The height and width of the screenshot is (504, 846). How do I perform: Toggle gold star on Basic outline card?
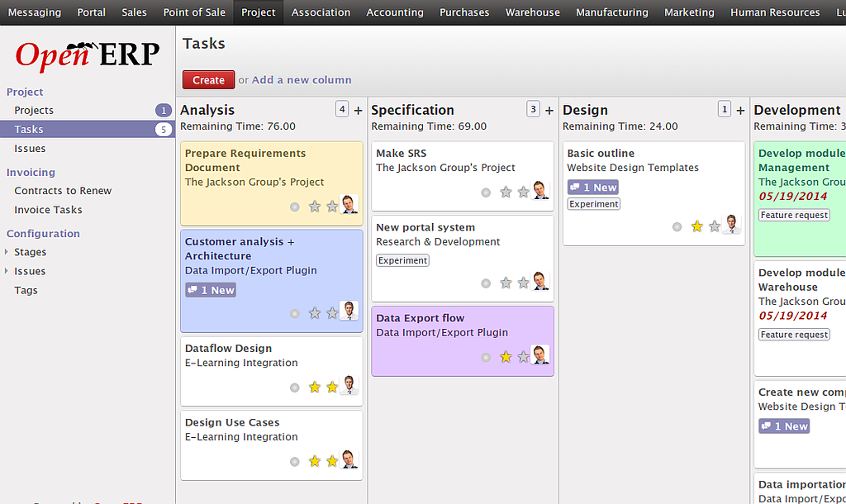coord(697,226)
